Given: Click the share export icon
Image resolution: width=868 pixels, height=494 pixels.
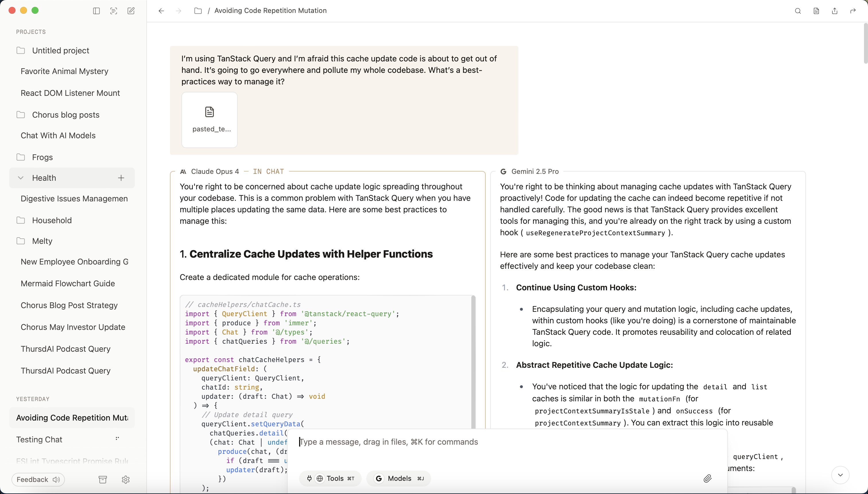Looking at the screenshot, I should click(834, 11).
